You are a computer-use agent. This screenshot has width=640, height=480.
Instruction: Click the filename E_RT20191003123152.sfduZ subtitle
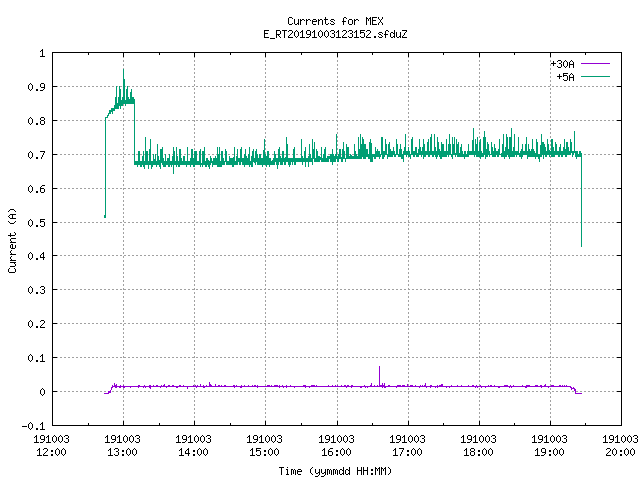335,34
